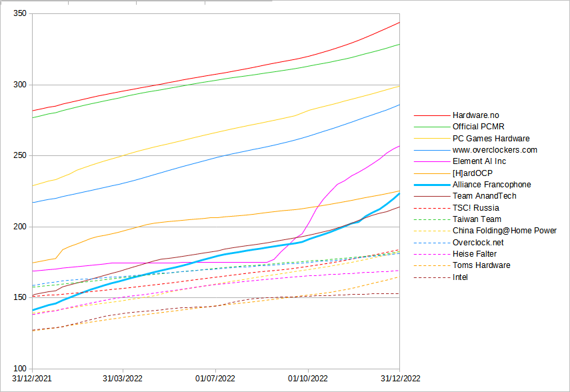Click the magenta line swatch beside Element AI Inc

(x=431, y=161)
